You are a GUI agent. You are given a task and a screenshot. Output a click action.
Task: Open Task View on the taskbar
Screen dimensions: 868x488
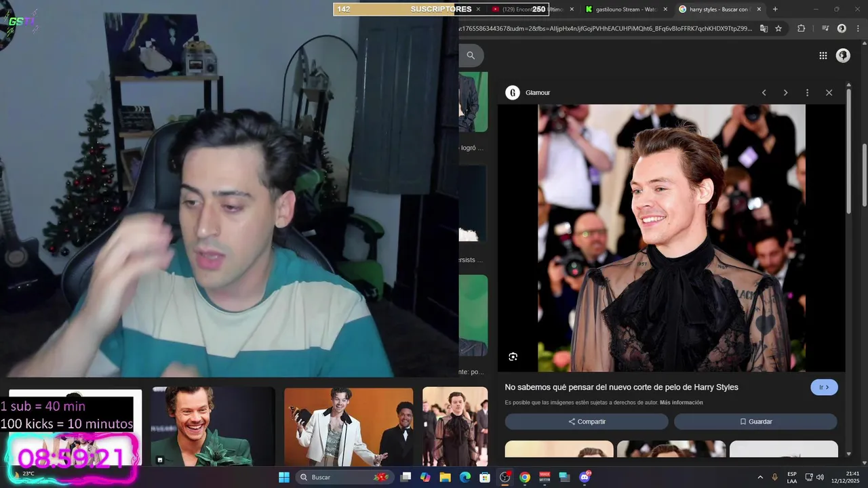(x=406, y=477)
